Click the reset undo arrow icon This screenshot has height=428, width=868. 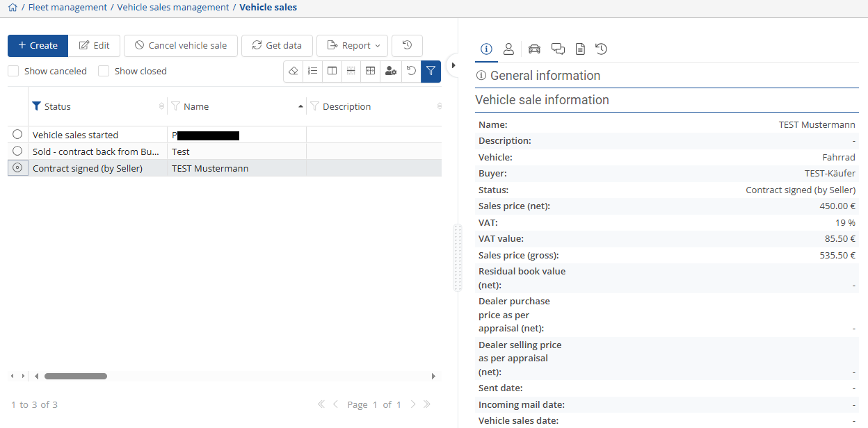[411, 71]
